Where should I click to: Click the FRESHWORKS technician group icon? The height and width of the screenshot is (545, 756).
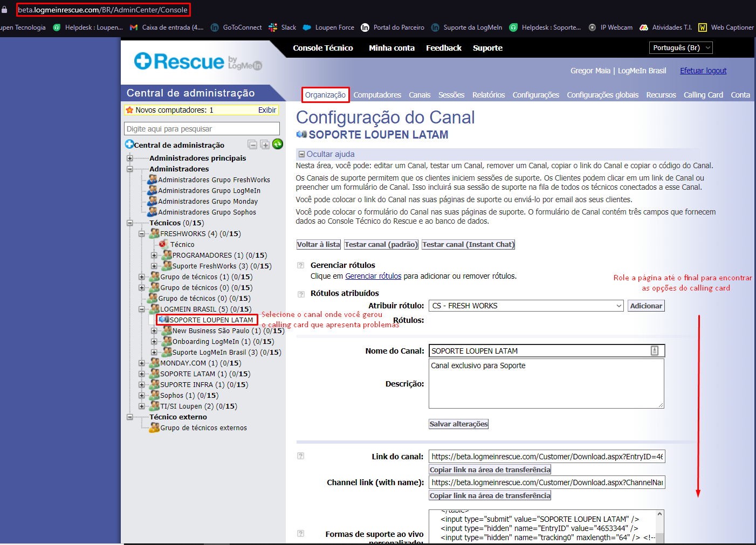coord(155,233)
